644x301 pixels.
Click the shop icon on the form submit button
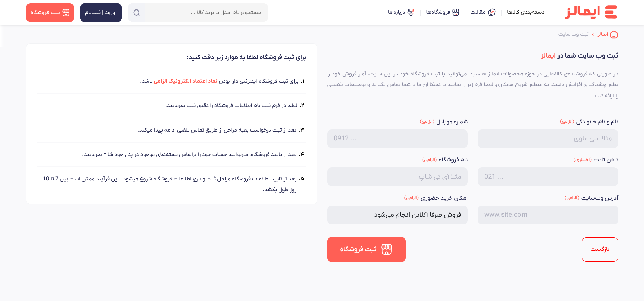point(386,249)
